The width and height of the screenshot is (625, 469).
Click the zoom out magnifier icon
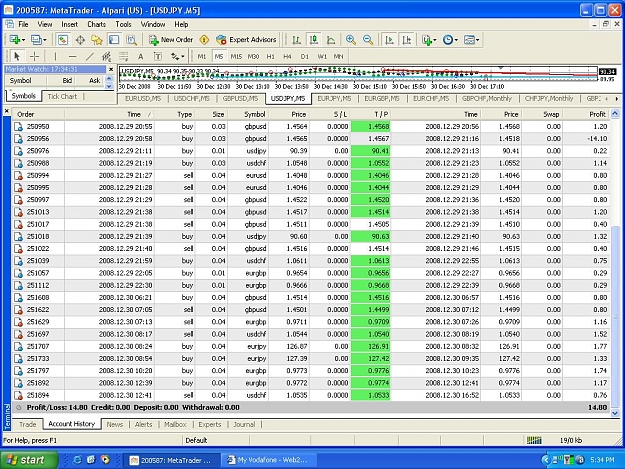click(368, 39)
